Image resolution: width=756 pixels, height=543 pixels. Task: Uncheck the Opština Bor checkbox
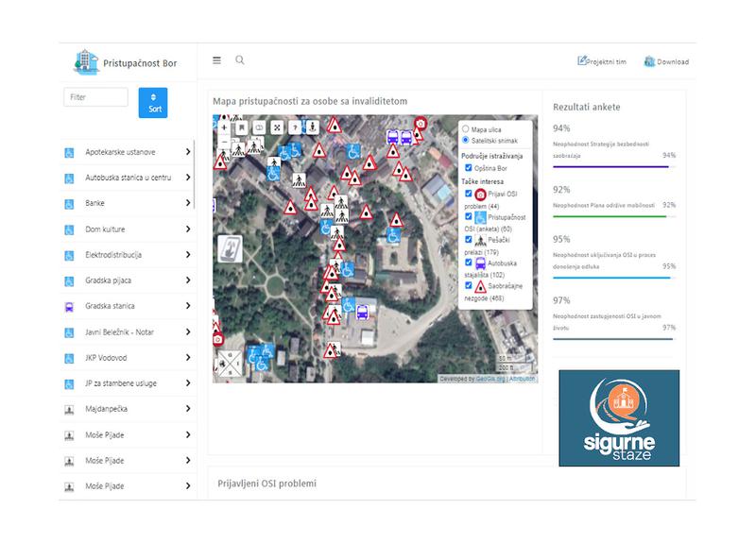(467, 168)
